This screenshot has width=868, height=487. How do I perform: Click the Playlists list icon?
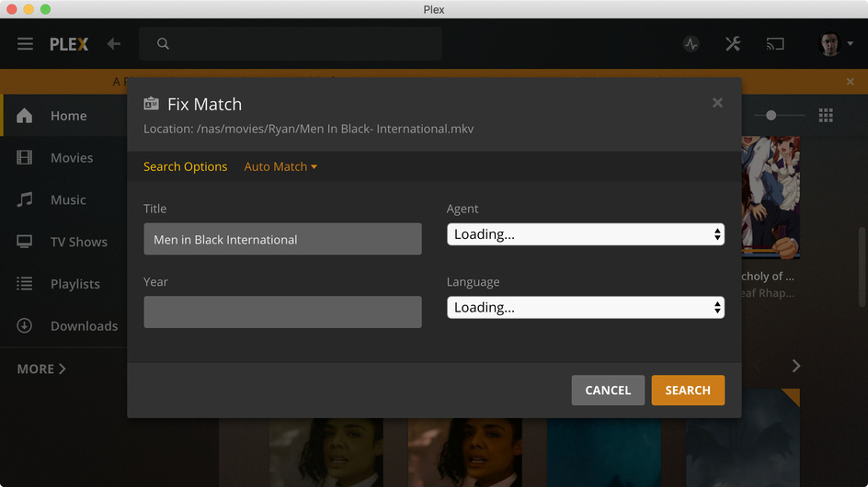pos(24,284)
